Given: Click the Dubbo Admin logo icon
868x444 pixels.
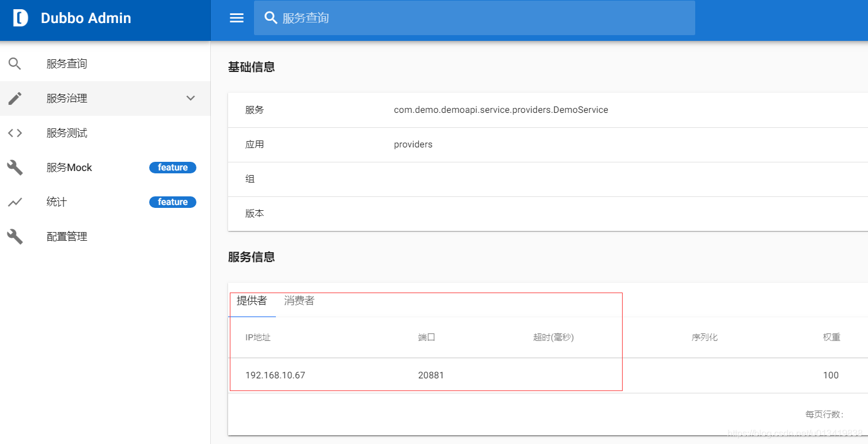Looking at the screenshot, I should click(x=20, y=18).
